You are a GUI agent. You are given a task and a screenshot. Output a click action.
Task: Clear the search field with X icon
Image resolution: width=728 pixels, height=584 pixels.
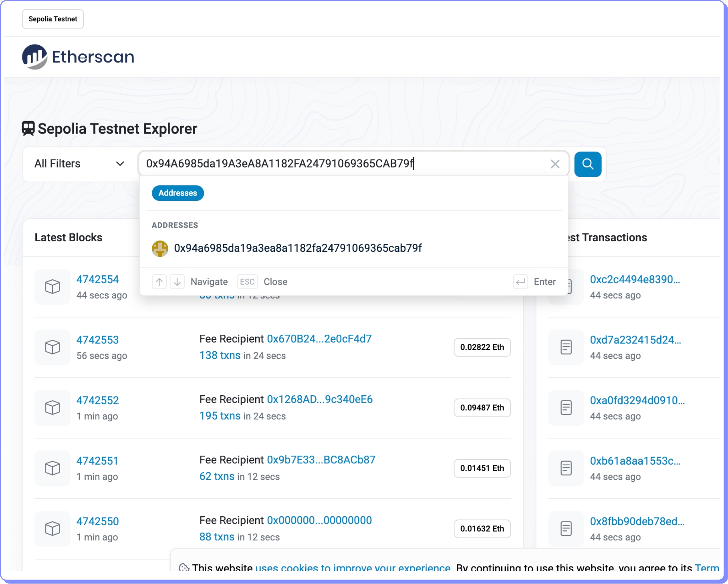point(555,164)
